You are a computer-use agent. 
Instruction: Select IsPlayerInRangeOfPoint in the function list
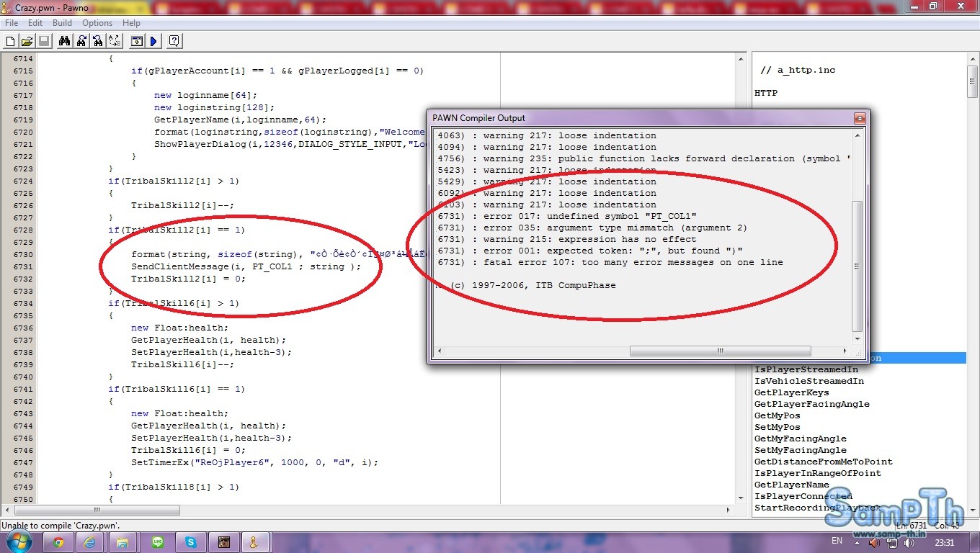click(817, 473)
